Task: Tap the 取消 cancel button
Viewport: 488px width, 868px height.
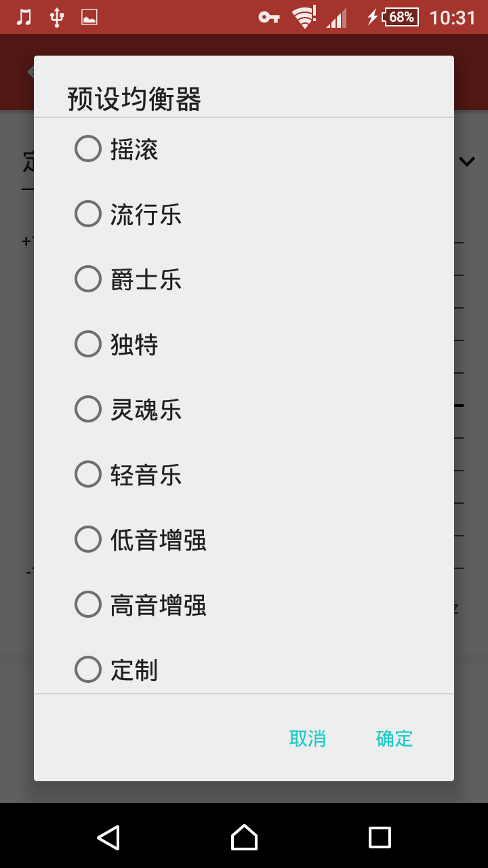Action: [x=308, y=738]
